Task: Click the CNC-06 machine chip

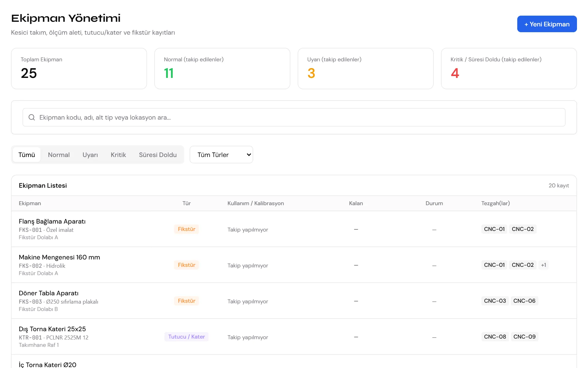Action: coord(524,301)
